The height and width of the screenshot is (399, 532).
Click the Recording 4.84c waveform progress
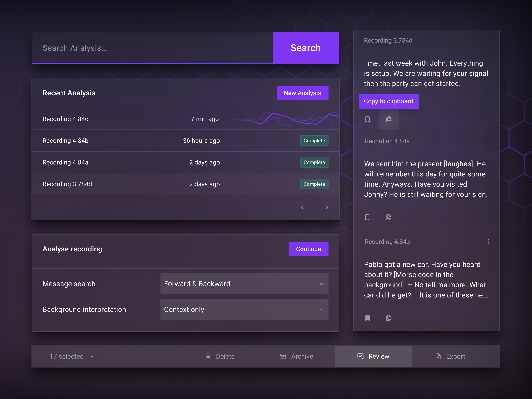(x=285, y=119)
